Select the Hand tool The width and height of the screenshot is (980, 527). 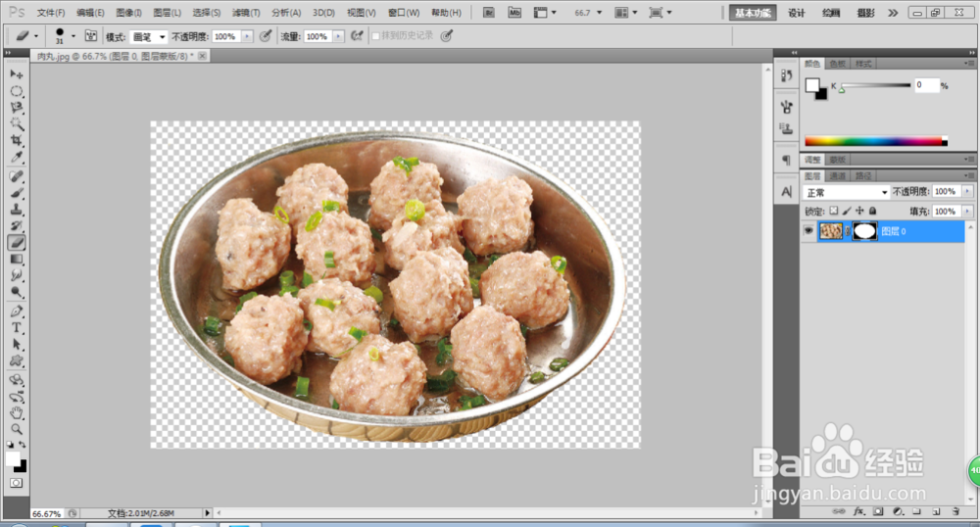(x=17, y=412)
